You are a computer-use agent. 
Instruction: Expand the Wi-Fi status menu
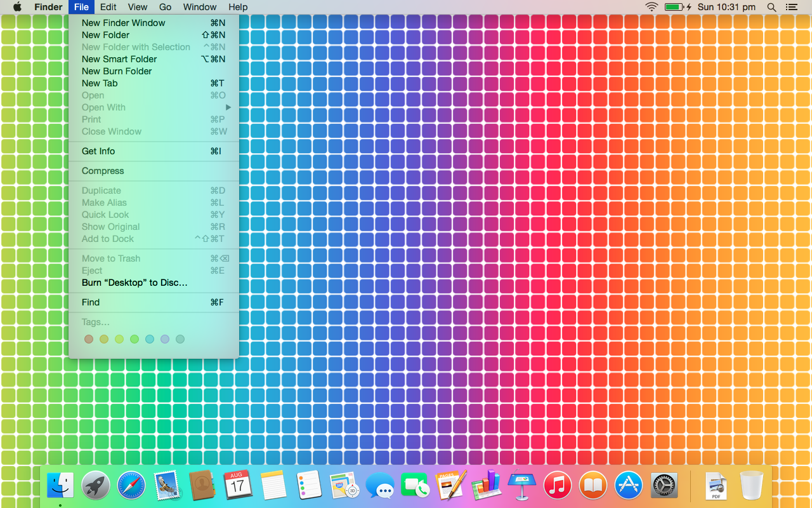tap(652, 7)
